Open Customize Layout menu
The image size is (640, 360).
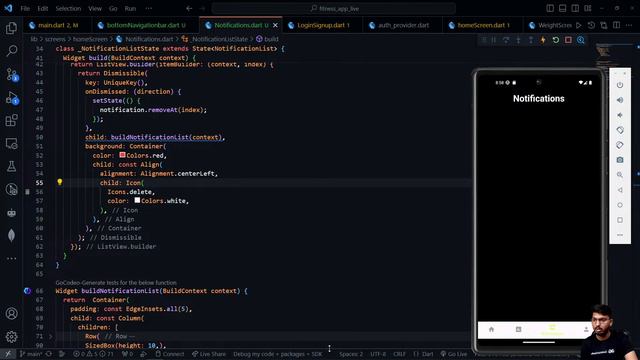(588, 8)
